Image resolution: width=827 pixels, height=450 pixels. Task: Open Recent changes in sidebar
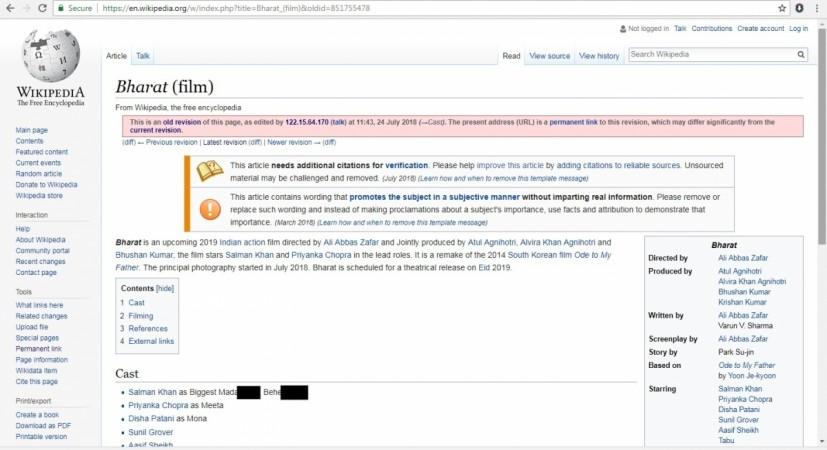click(x=41, y=262)
